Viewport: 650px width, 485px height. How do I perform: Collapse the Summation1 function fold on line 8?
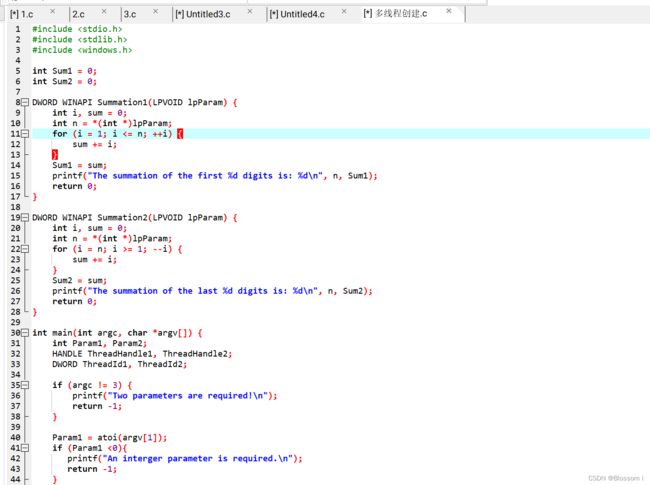pyautogui.click(x=25, y=102)
